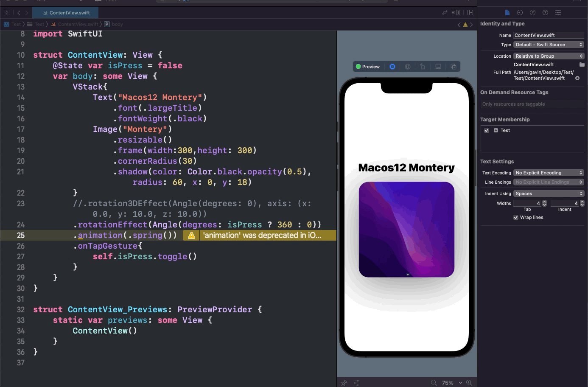Open preview on device icon
588x387 pixels.
point(438,67)
